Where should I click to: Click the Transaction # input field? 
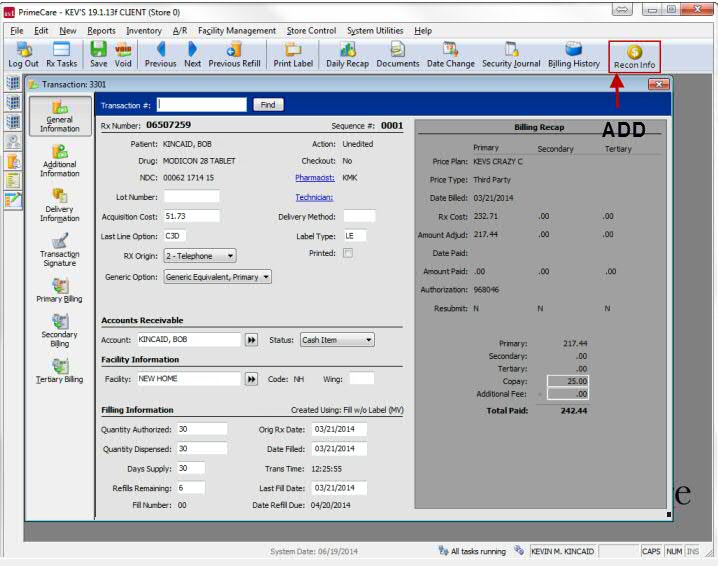[201, 105]
